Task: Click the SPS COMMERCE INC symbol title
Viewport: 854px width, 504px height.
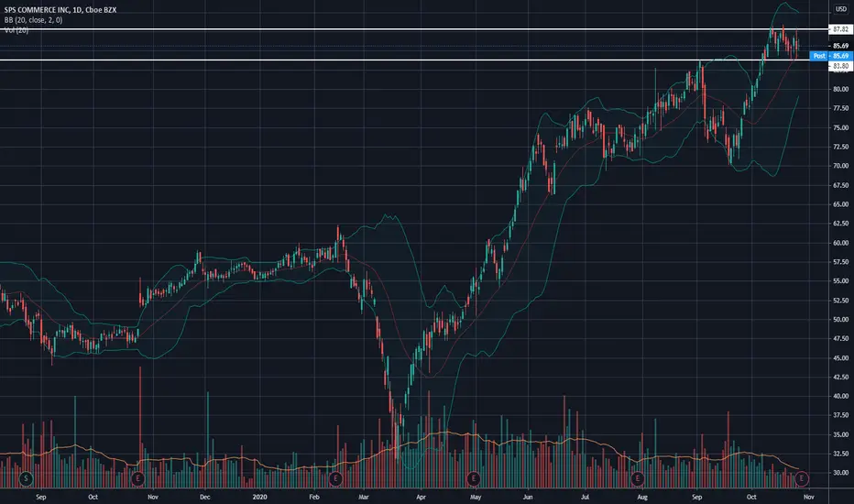Action: (x=60, y=10)
